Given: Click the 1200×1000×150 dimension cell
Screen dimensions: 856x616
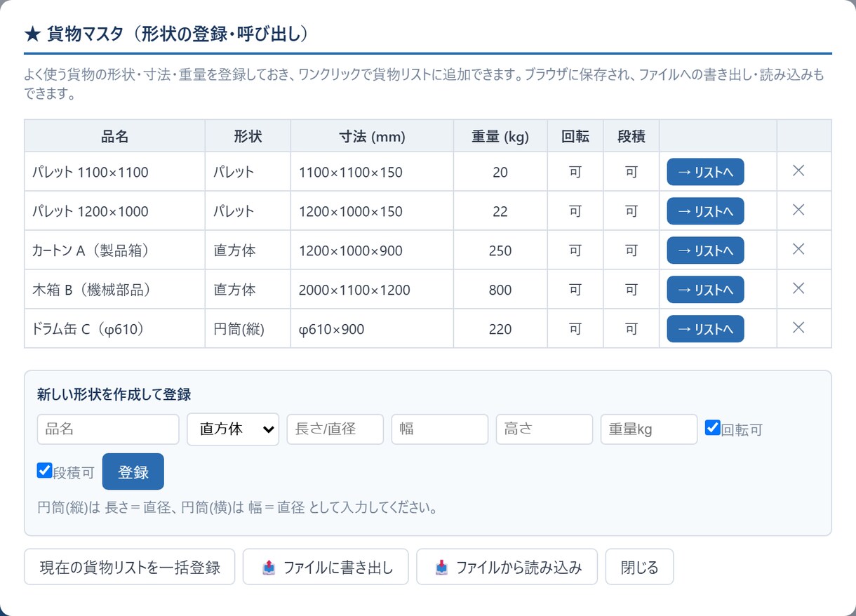Looking at the screenshot, I should pyautogui.click(x=372, y=211).
